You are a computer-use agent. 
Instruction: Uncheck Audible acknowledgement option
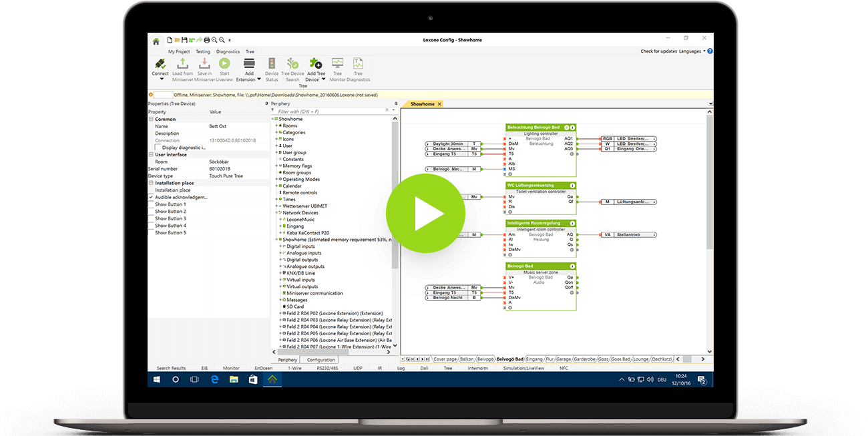tap(151, 198)
